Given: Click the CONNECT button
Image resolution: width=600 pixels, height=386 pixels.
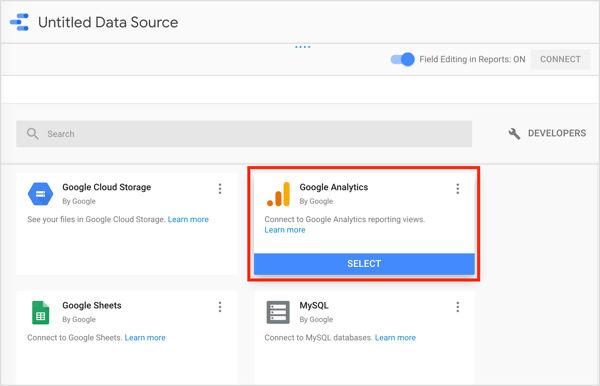Looking at the screenshot, I should [560, 59].
